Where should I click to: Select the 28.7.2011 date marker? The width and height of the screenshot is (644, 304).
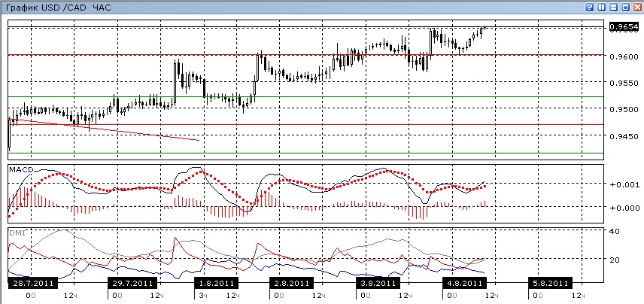(32, 284)
